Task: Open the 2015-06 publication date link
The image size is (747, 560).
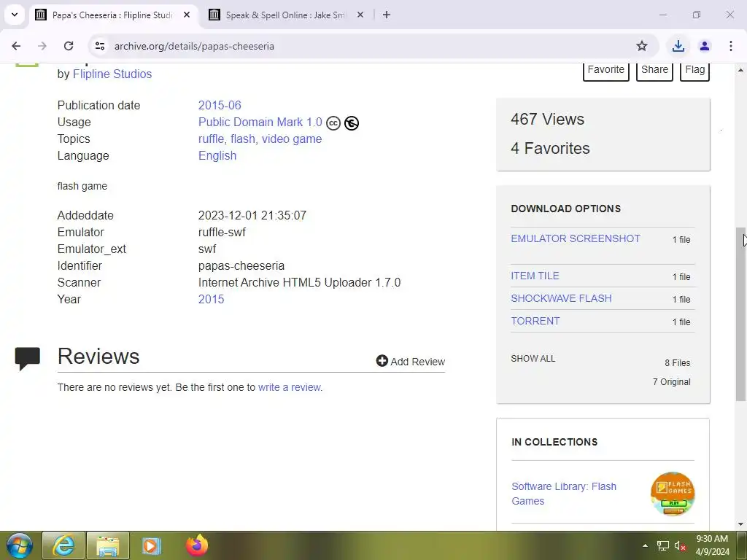Action: click(x=220, y=105)
